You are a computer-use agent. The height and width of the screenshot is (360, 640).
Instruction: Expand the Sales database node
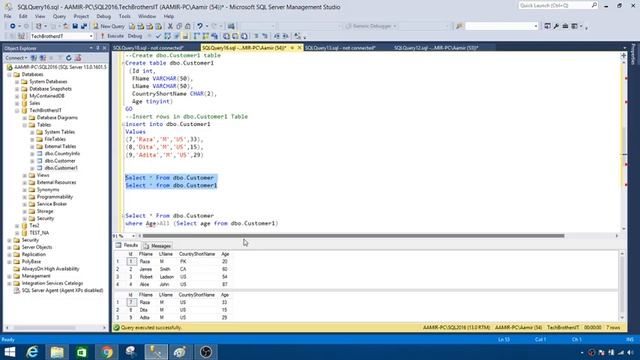pos(17,103)
